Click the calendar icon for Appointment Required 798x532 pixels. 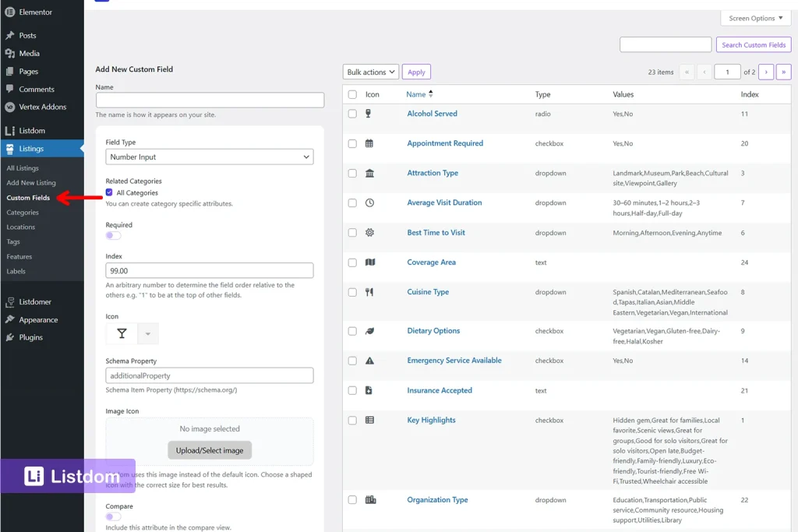[x=369, y=143]
